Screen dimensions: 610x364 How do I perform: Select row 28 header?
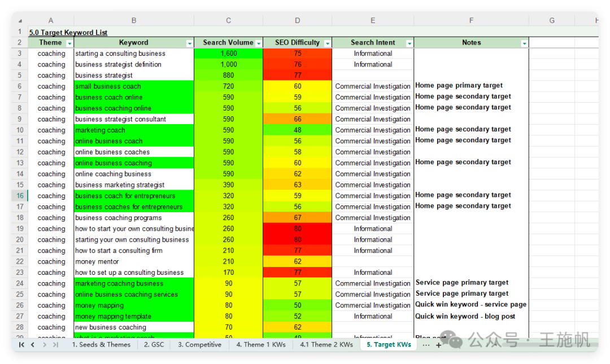point(20,327)
